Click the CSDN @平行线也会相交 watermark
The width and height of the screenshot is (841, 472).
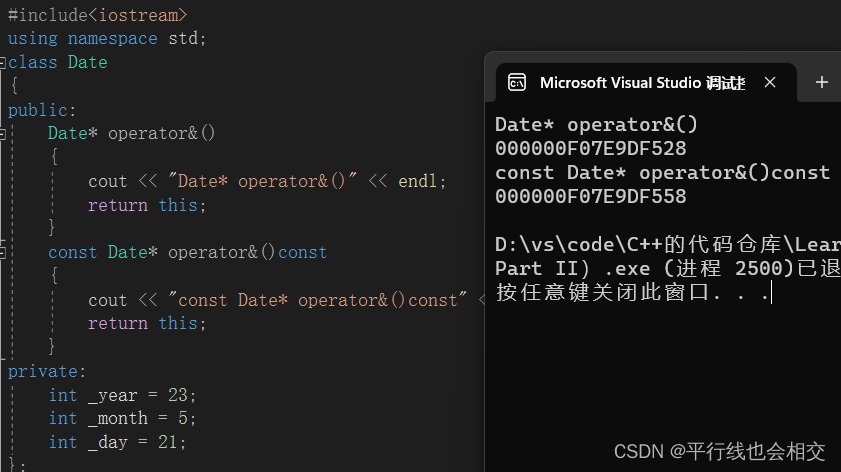click(719, 452)
